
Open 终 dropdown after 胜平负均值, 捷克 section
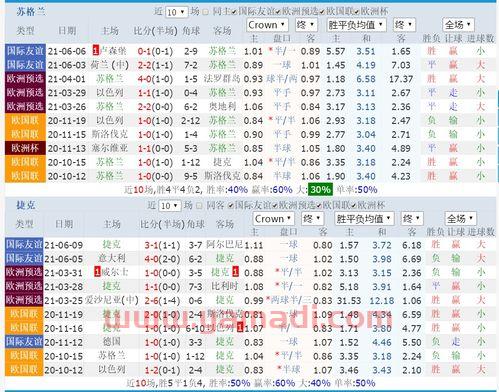coord(412,219)
